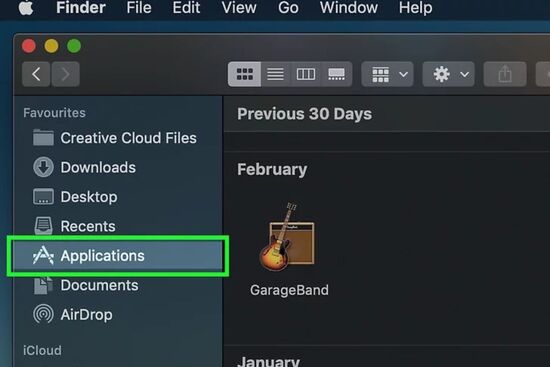Viewport: 550px width, 367px height.
Task: Open the View menu
Action: (x=239, y=8)
